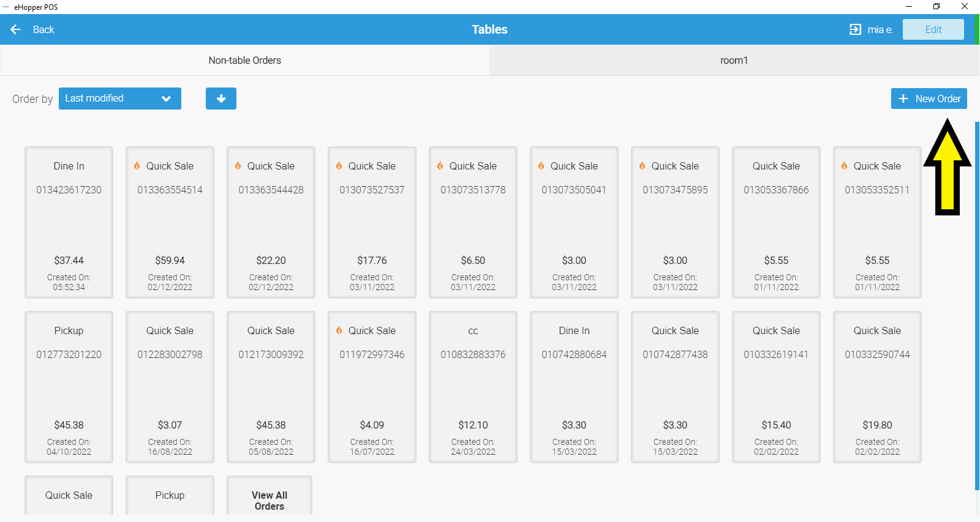Restore down the eHopper POS window

coord(937,6)
